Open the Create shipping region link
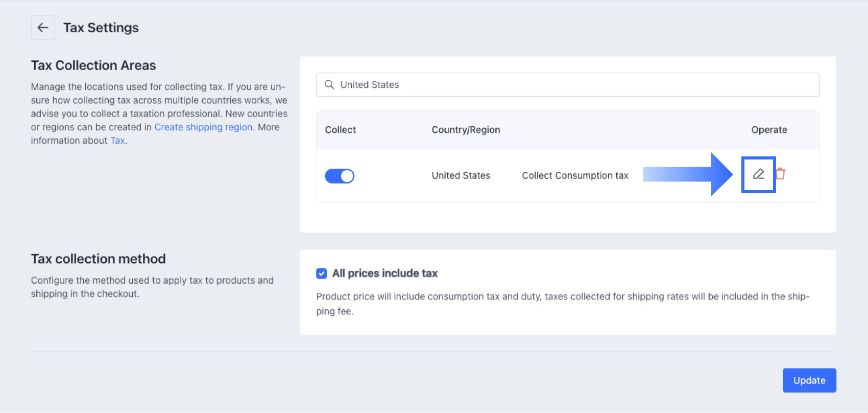Image resolution: width=868 pixels, height=413 pixels. [x=203, y=127]
